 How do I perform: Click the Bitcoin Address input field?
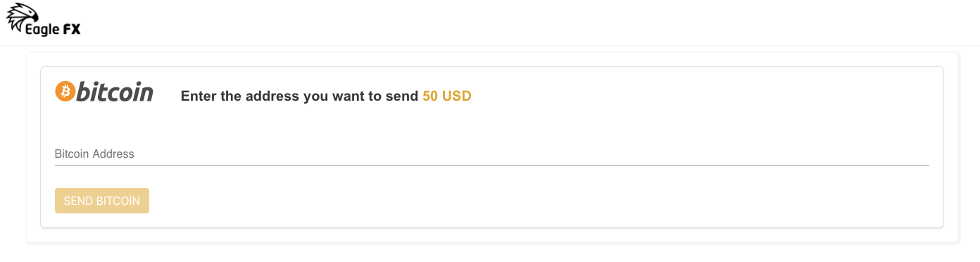tap(492, 154)
